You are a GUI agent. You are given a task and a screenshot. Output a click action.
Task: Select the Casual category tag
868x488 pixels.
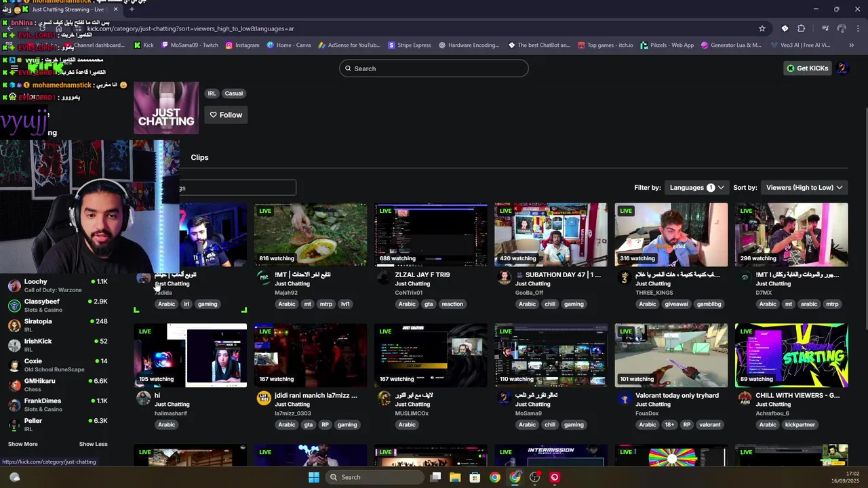[234, 94]
